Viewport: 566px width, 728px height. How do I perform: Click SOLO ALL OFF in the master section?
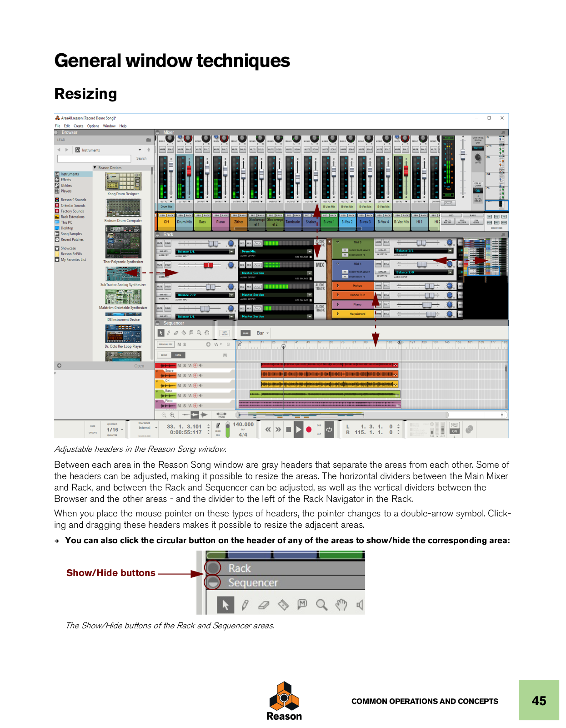tap(462, 222)
